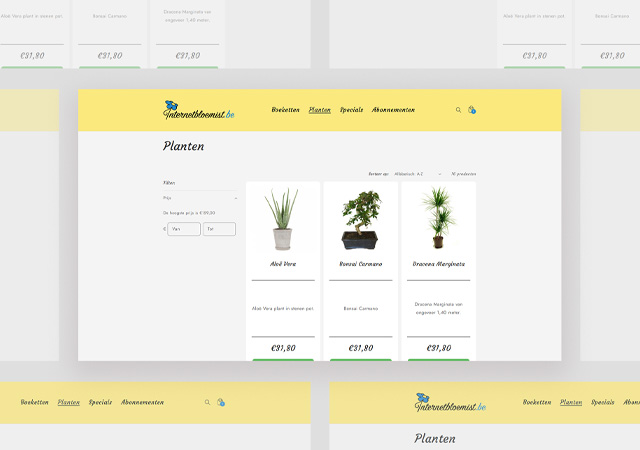This screenshot has height=450, width=640.
Task: Click the €31,80 price under Dracena Marginata
Action: 438,348
